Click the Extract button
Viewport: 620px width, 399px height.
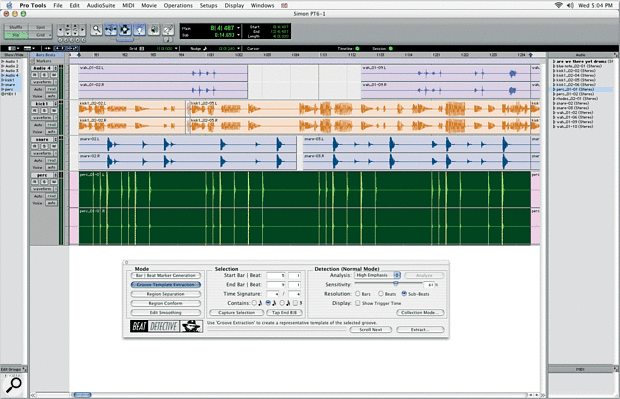420,329
